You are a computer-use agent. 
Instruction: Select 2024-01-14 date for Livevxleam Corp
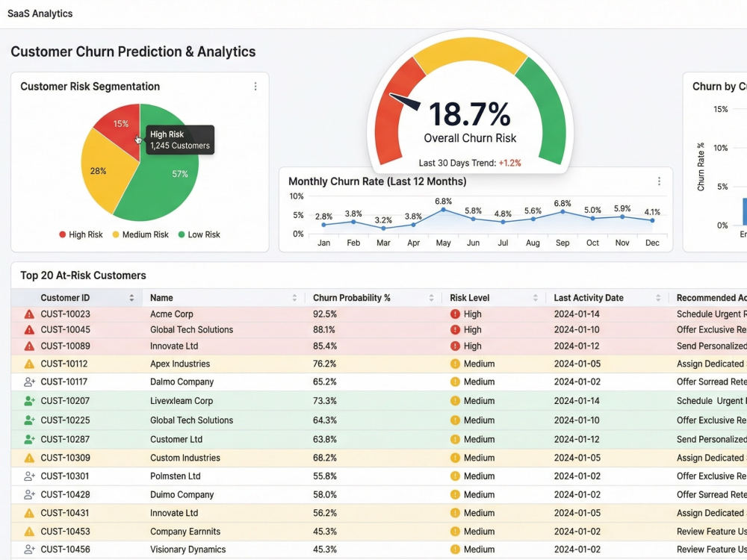point(577,401)
